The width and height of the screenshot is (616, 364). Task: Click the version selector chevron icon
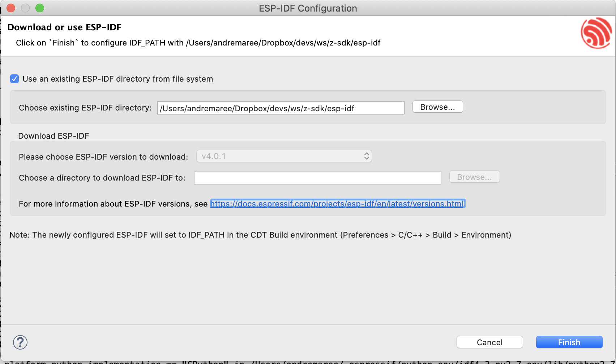[x=367, y=156]
